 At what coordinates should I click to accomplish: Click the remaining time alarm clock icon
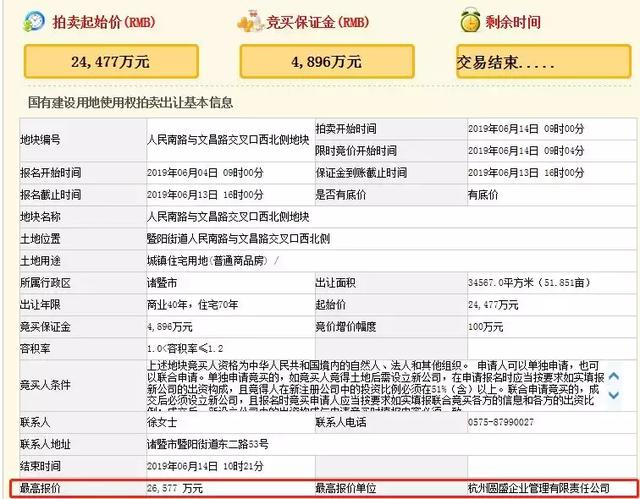pyautogui.click(x=469, y=20)
